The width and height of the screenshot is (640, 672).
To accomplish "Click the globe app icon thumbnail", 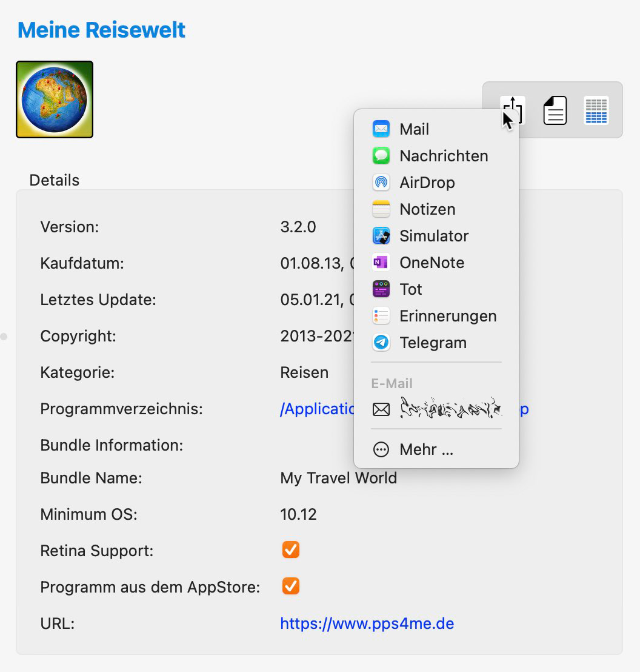I will pyautogui.click(x=55, y=99).
